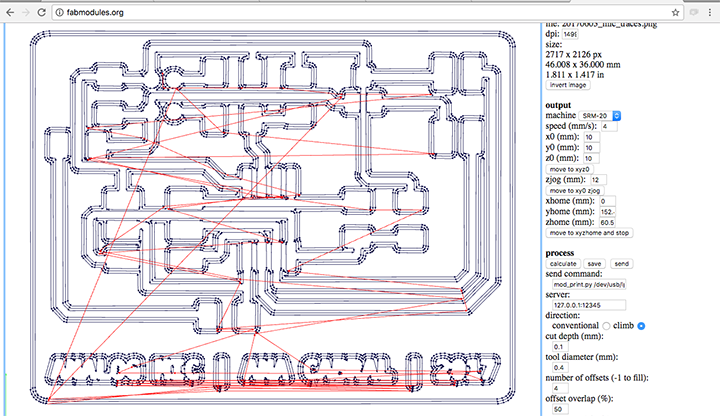Select the climb direction radio button
The height and width of the screenshot is (416, 720).
tap(641, 326)
